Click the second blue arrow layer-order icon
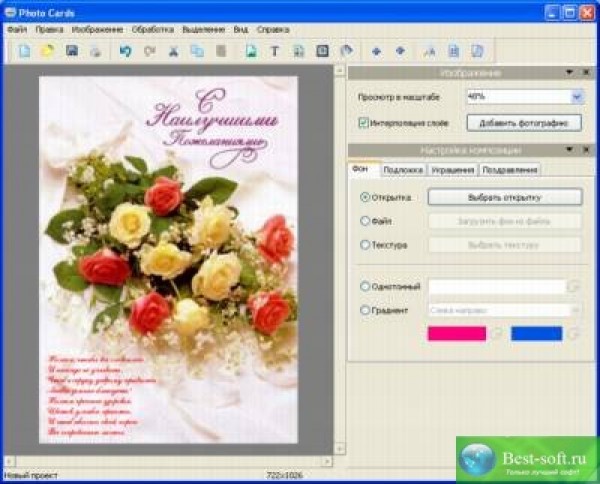 (x=400, y=51)
